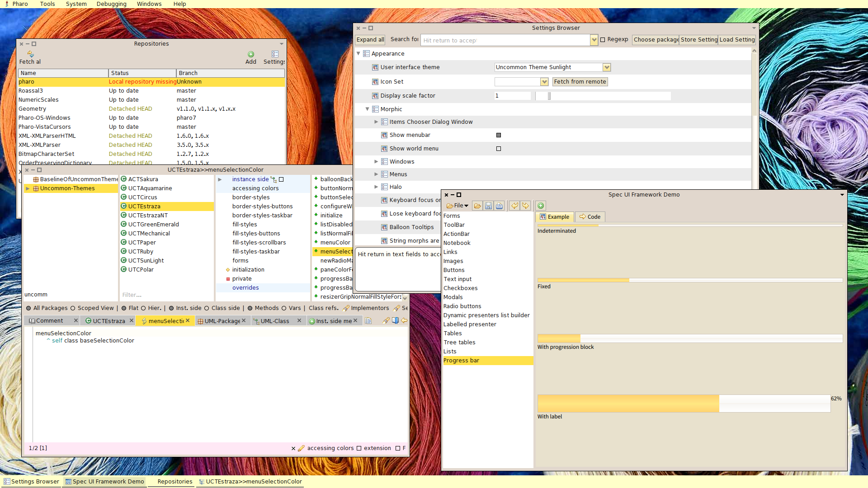Click the printer toolbar icon
Image resolution: width=868 pixels, height=488 pixels.
click(499, 206)
